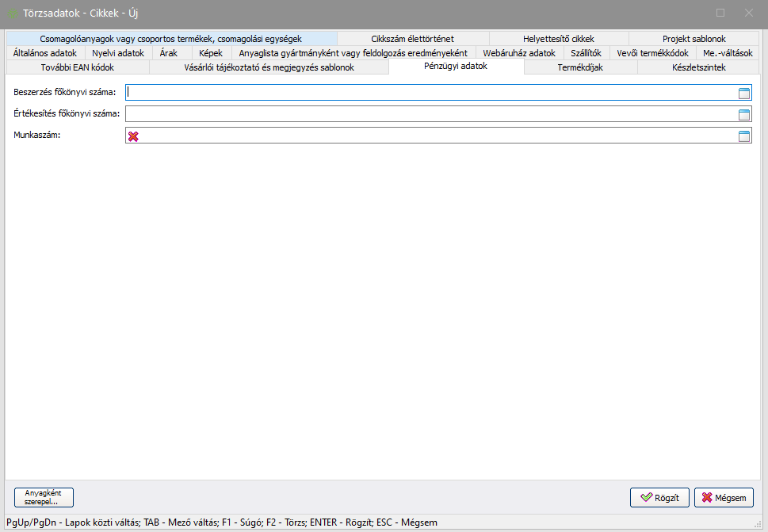Image resolution: width=768 pixels, height=532 pixels.
Task: Select the További EAN kódok tab
Action: [x=77, y=67]
